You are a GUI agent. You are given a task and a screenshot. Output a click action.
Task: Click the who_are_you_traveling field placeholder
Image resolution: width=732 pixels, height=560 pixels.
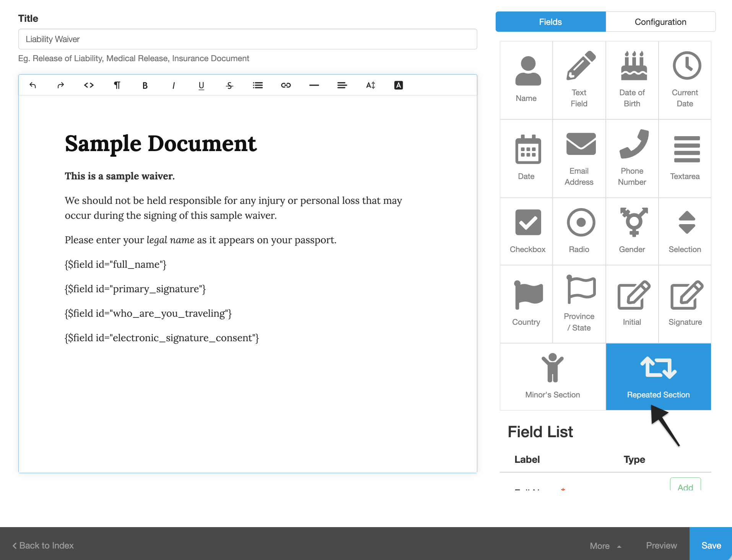coord(148,313)
